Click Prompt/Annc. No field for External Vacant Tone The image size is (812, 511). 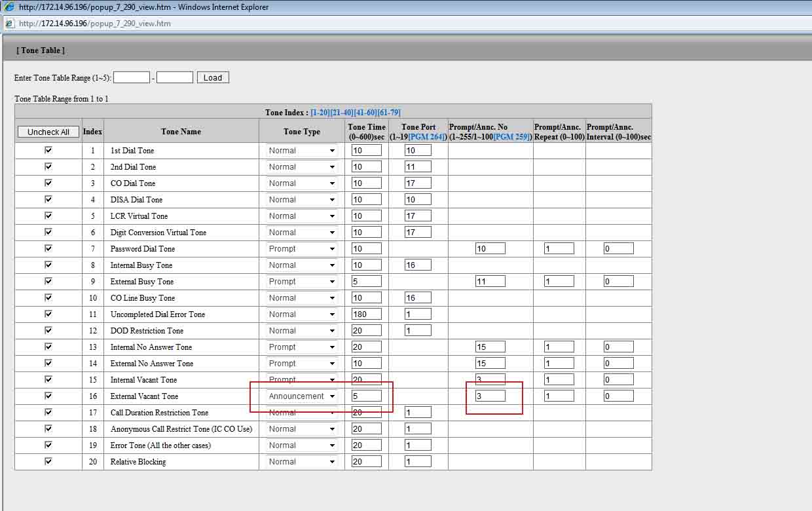(490, 396)
